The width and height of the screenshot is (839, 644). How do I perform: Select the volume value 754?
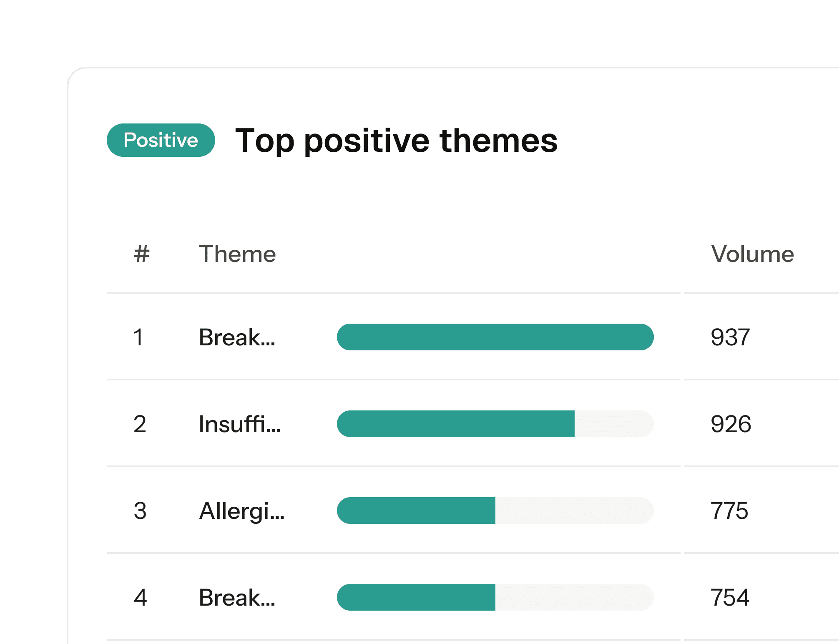(x=730, y=597)
